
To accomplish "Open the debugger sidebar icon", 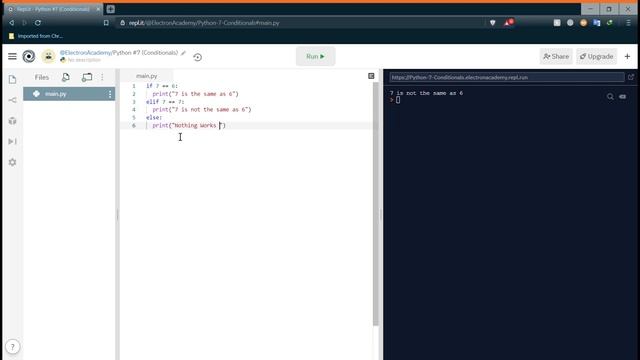I will click(12, 141).
